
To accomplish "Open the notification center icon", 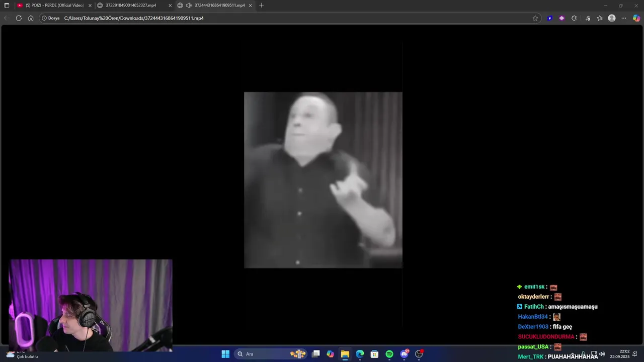I will (635, 354).
